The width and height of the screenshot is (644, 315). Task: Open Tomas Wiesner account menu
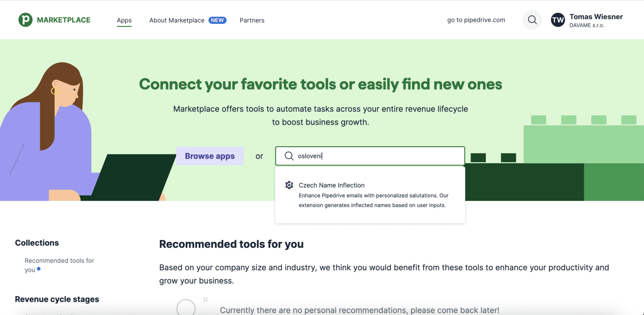coord(596,17)
